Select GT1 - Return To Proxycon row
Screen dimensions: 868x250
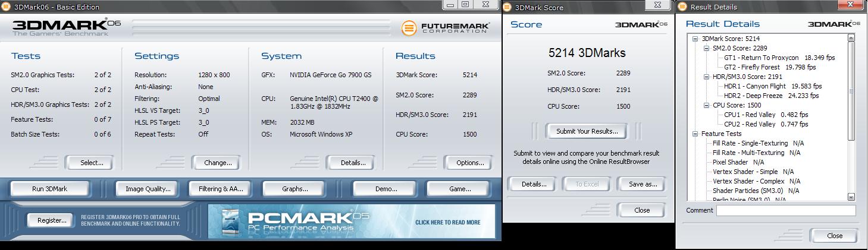[x=779, y=58]
